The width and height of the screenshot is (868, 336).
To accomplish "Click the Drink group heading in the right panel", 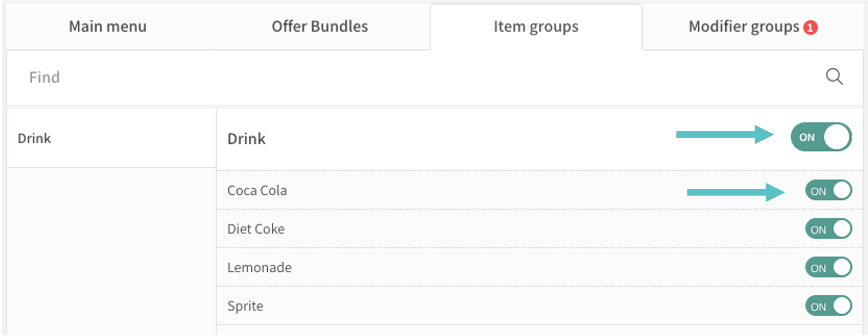I will click(x=246, y=139).
